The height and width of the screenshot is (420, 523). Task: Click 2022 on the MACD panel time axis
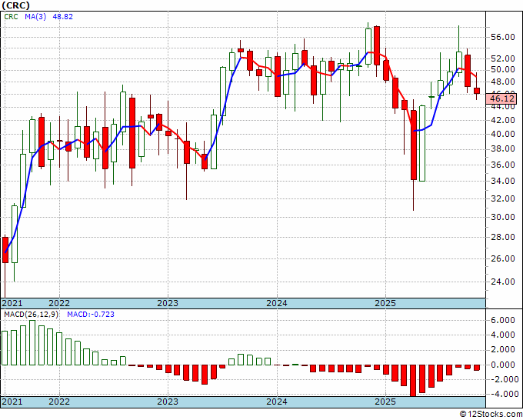click(x=59, y=402)
